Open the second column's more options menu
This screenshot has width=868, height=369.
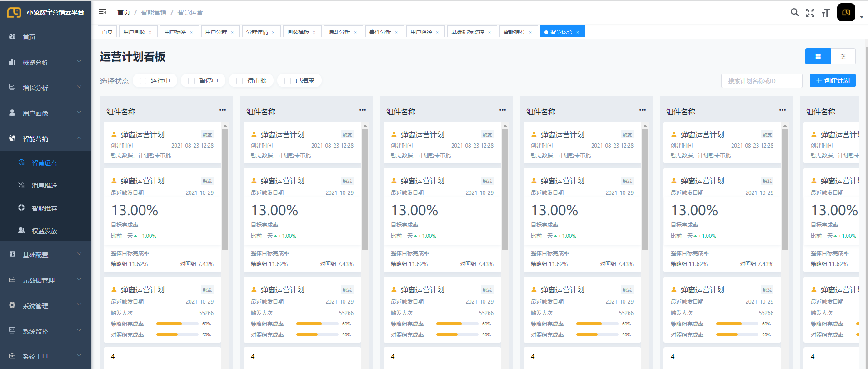click(x=363, y=110)
